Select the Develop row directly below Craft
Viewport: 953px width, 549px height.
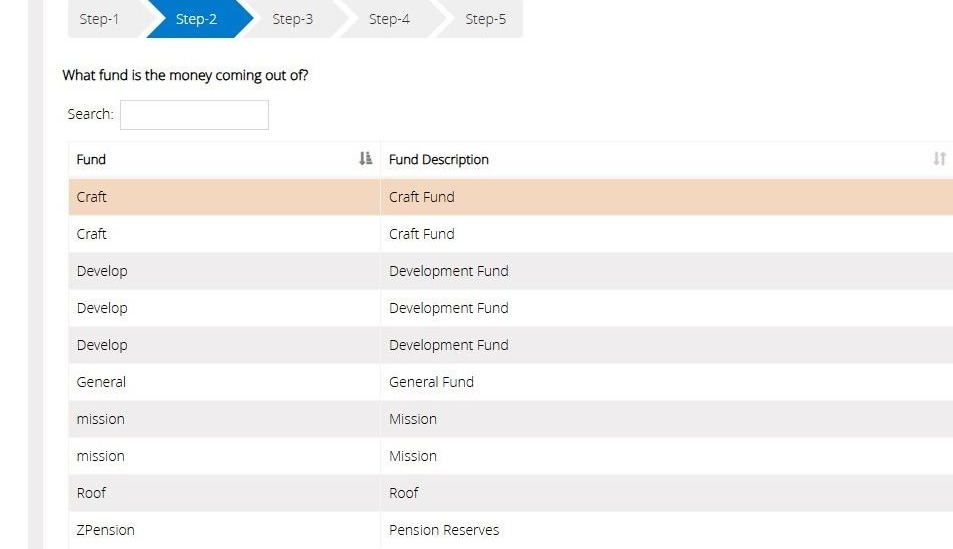(x=511, y=271)
